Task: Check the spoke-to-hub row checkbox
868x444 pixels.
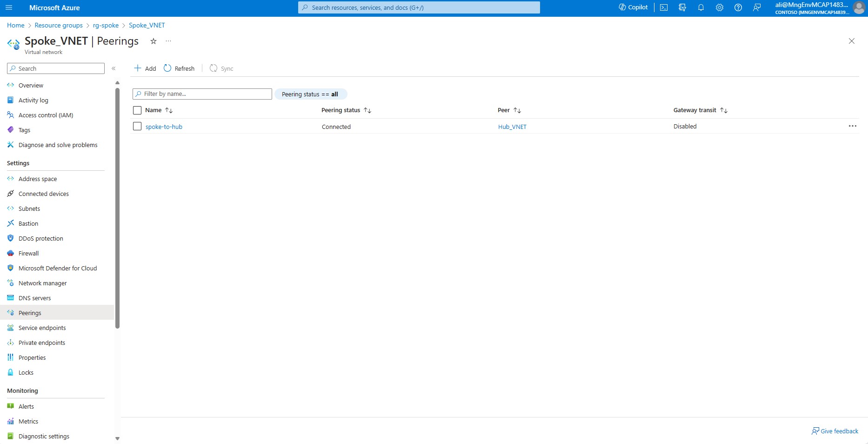Action: (137, 126)
